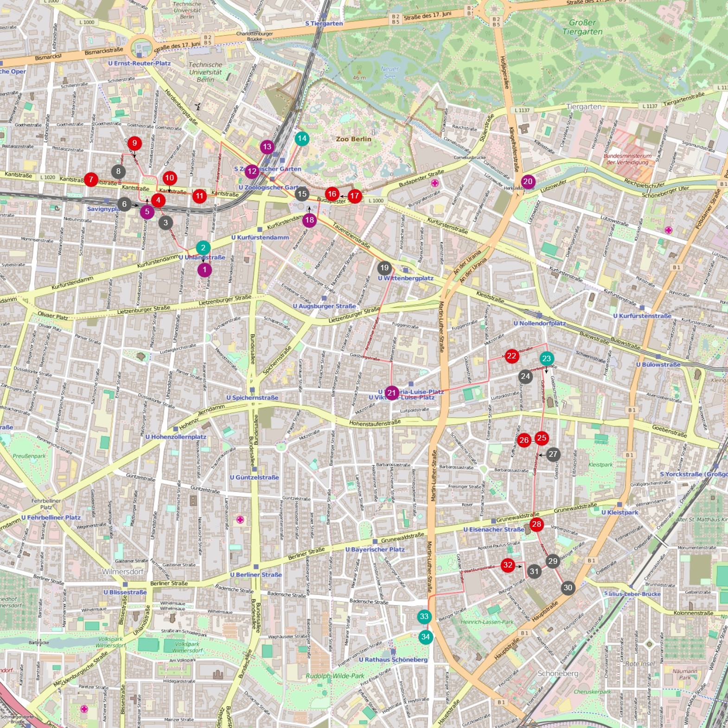Click the Rudolph-Wilde-Park label
The height and width of the screenshot is (728, 728).
click(x=335, y=677)
